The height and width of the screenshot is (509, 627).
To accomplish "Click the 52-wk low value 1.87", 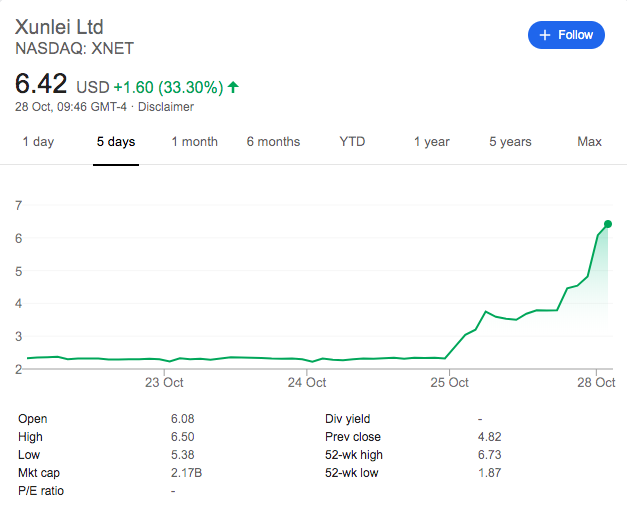I will click(x=489, y=473).
